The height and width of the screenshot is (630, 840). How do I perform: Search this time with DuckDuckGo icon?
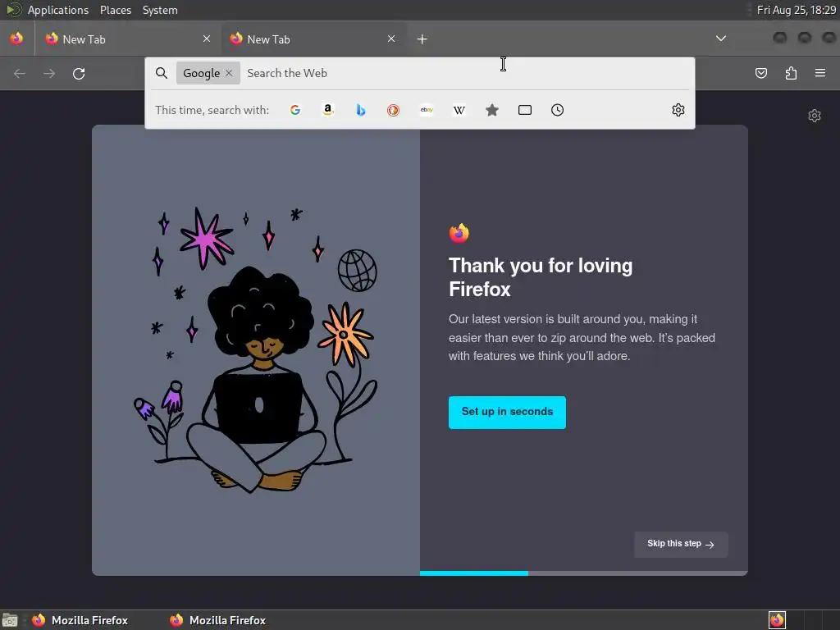click(x=393, y=110)
